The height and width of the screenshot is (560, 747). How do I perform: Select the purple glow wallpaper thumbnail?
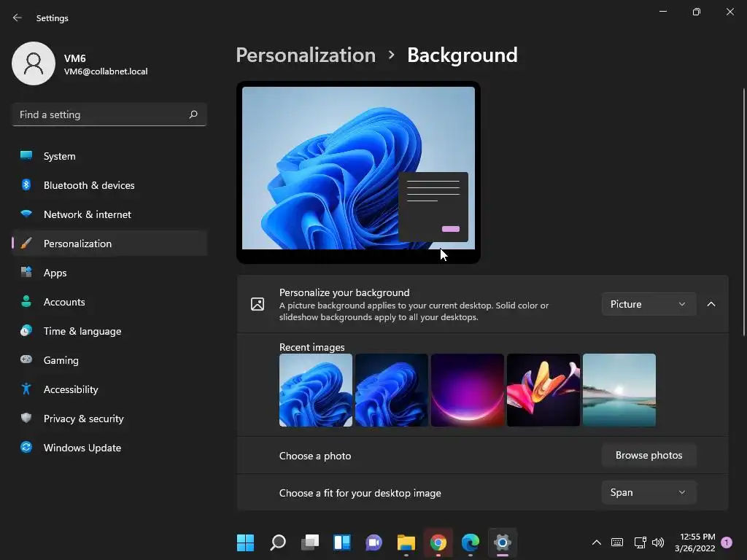(468, 390)
